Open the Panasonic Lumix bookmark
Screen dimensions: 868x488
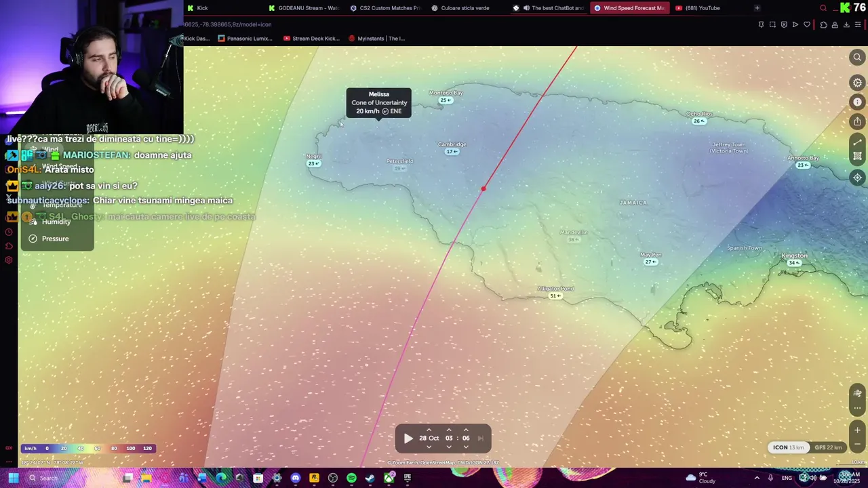[x=245, y=39]
